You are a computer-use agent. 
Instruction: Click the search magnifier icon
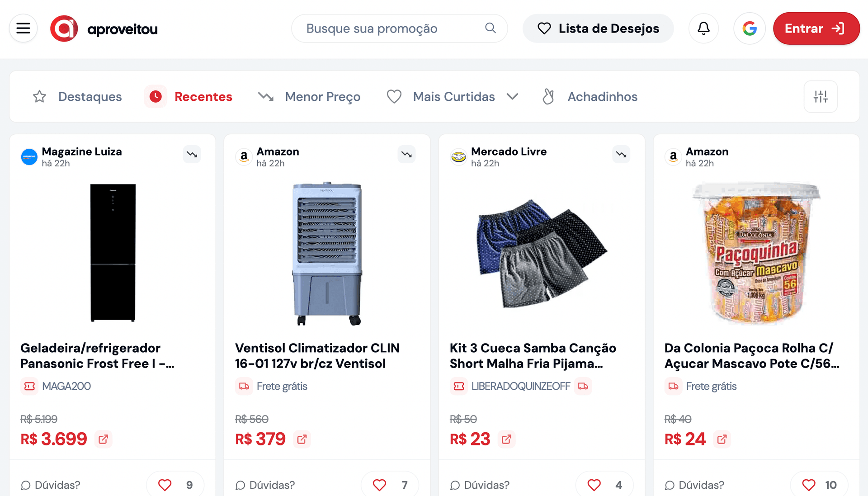pos(490,28)
